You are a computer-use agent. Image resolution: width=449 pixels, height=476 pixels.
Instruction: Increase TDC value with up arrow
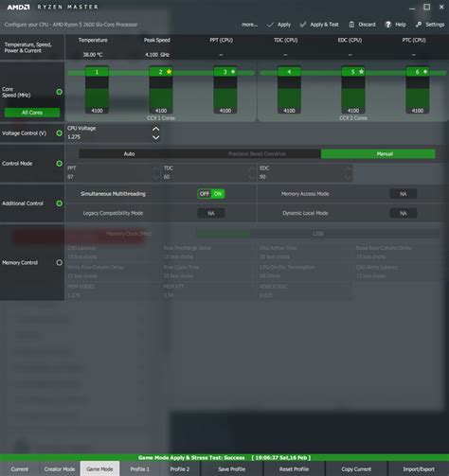click(252, 169)
